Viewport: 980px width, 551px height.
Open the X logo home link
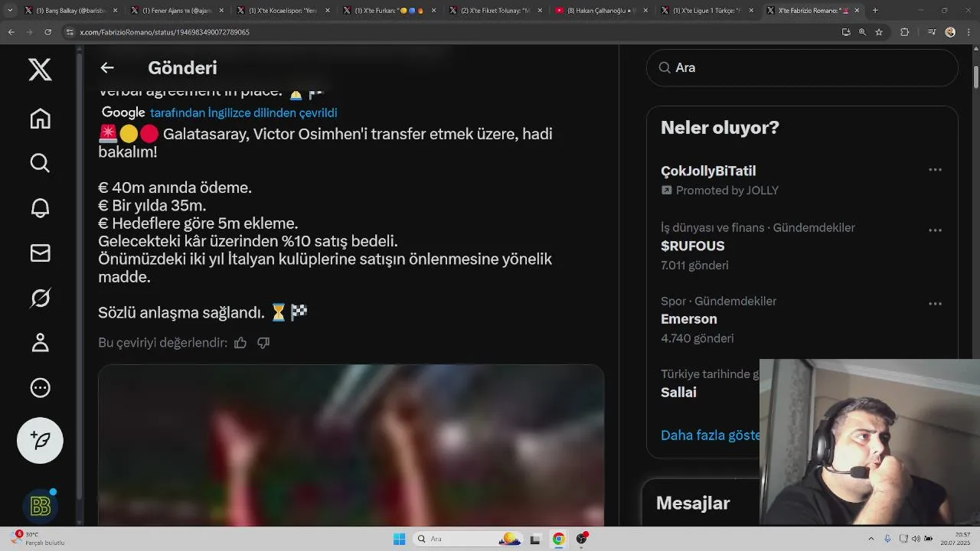click(x=40, y=70)
